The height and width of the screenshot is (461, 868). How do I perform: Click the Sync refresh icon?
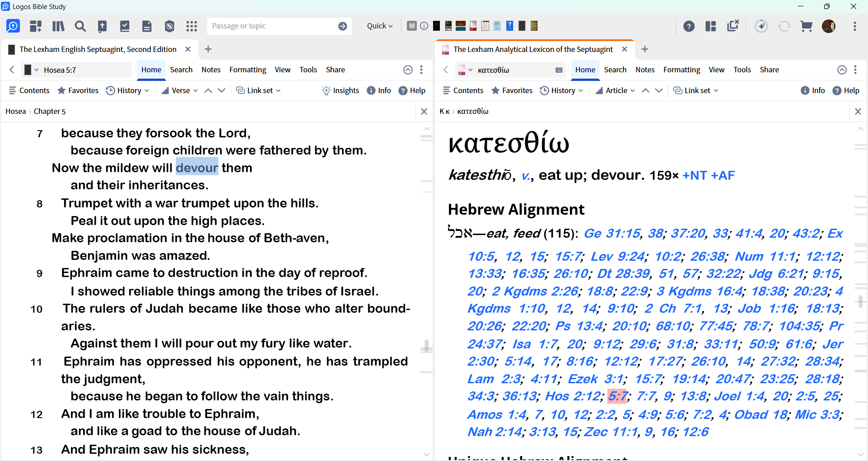click(x=784, y=26)
